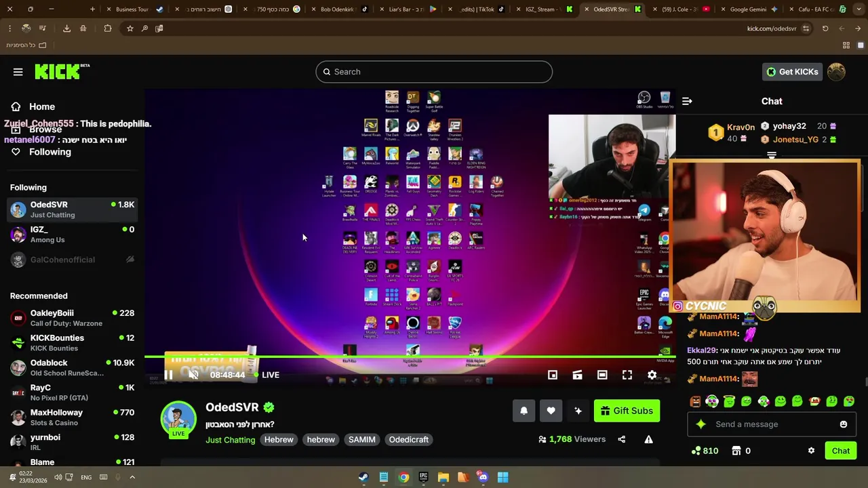
Task: Open the shop icon next to 0
Action: (x=736, y=451)
